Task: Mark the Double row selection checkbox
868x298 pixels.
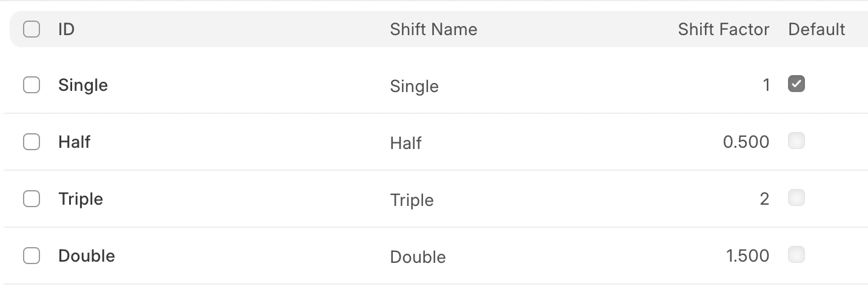Action: pyautogui.click(x=32, y=256)
